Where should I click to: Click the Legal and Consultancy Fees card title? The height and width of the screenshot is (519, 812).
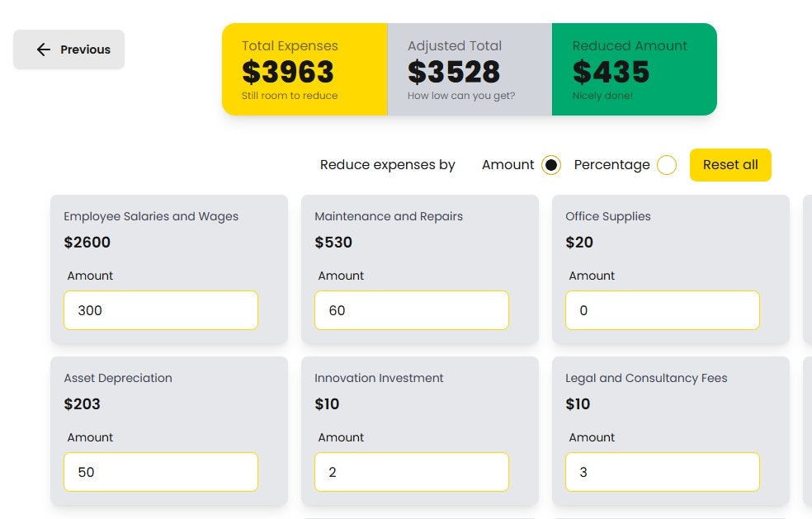point(646,378)
